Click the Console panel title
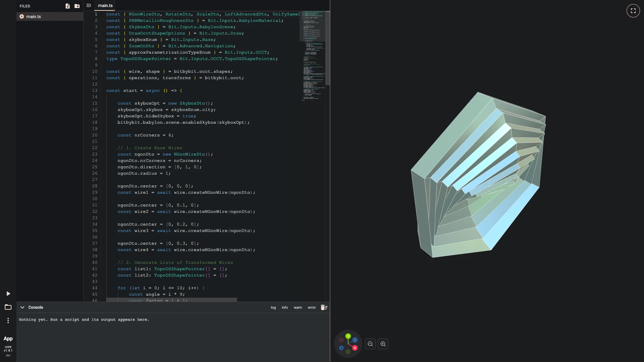Image resolution: width=644 pixels, height=362 pixels. pos(36,307)
